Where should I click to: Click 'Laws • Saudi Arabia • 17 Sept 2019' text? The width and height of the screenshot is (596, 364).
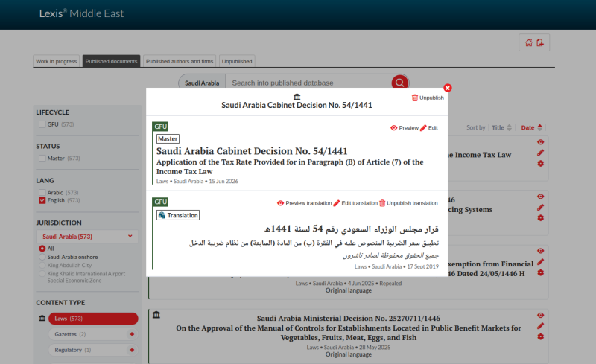[396, 266]
